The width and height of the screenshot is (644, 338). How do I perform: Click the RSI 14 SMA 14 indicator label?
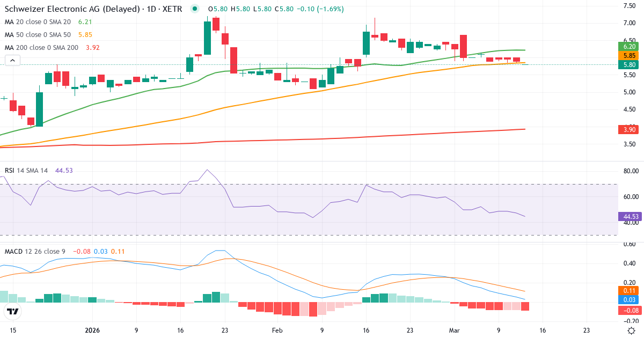pyautogui.click(x=26, y=170)
